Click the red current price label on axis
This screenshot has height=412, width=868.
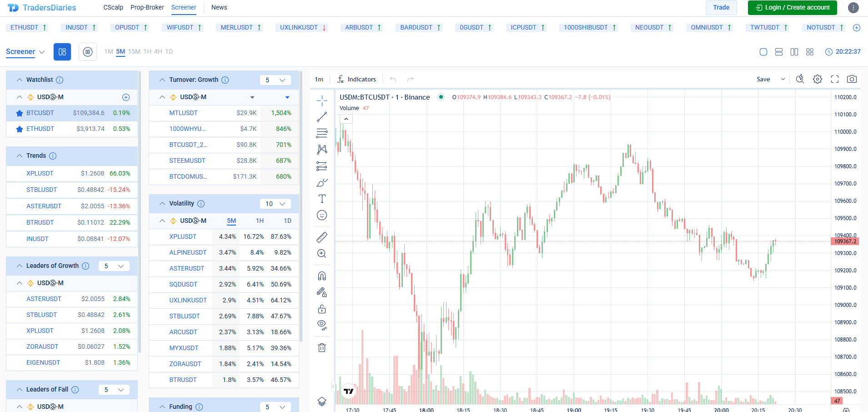[845, 241]
